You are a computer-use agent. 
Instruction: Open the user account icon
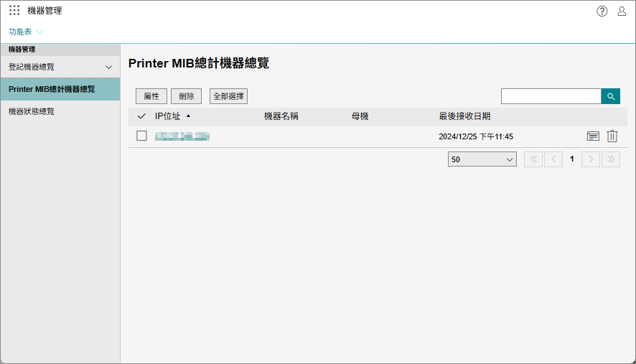point(622,11)
